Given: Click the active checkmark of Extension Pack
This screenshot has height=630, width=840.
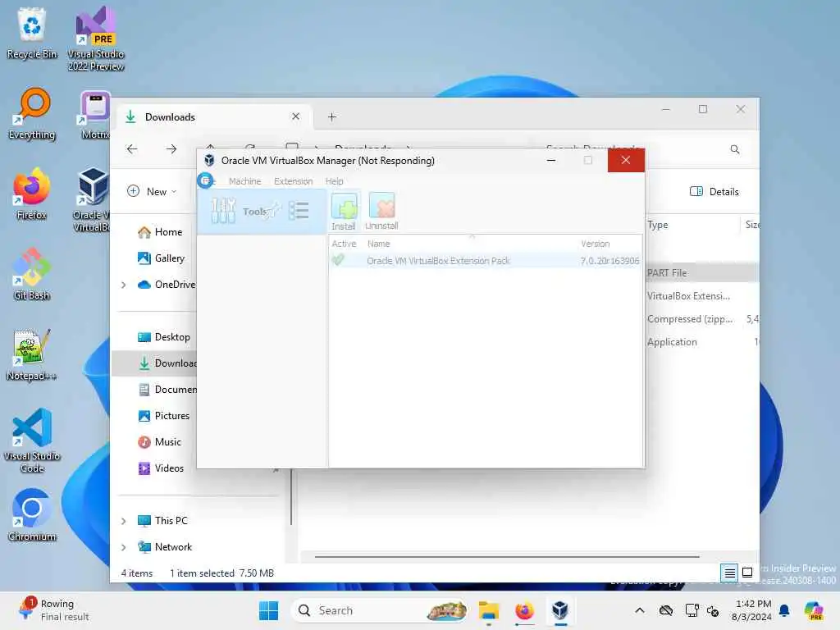Looking at the screenshot, I should [338, 260].
